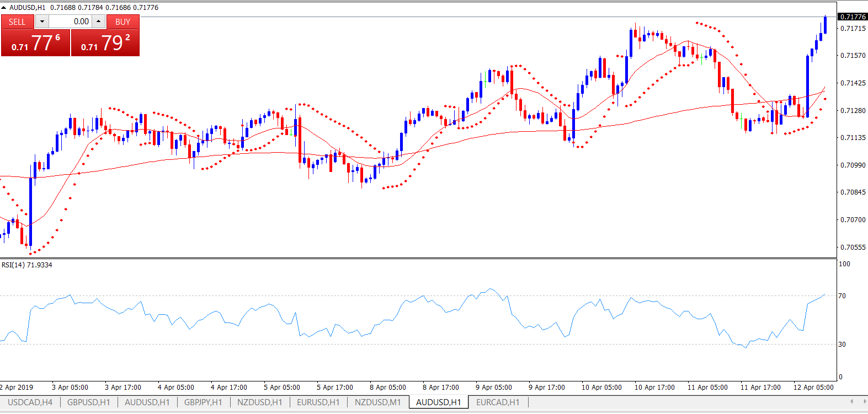The image size is (868, 414).
Task: Click the 11 Apr 17:00 time label
Action: click(x=760, y=388)
